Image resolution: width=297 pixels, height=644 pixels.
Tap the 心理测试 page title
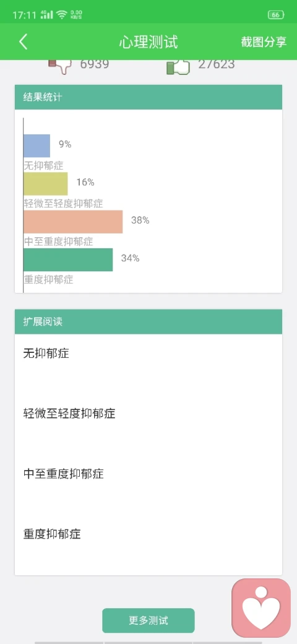[148, 42]
